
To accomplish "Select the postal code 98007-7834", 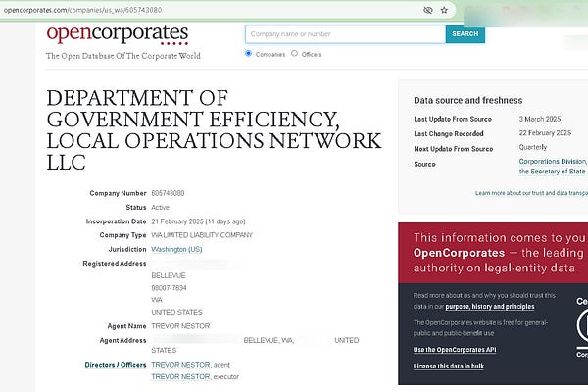I will click(169, 288).
